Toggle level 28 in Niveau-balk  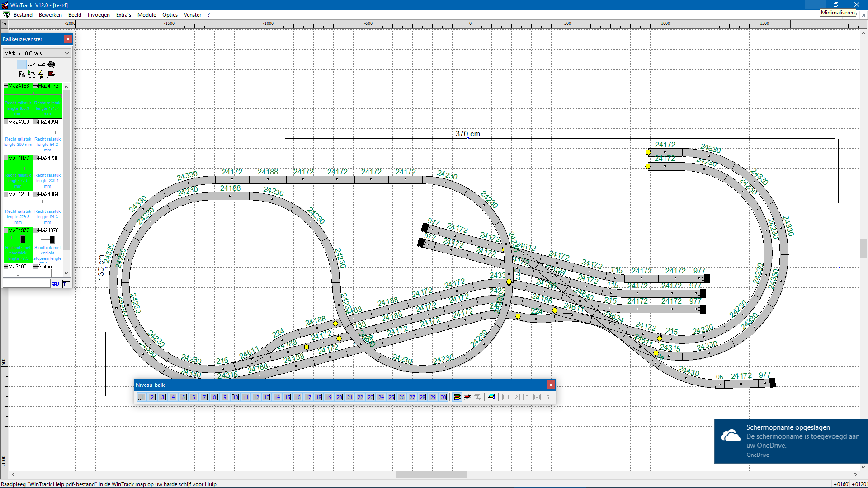tap(423, 397)
